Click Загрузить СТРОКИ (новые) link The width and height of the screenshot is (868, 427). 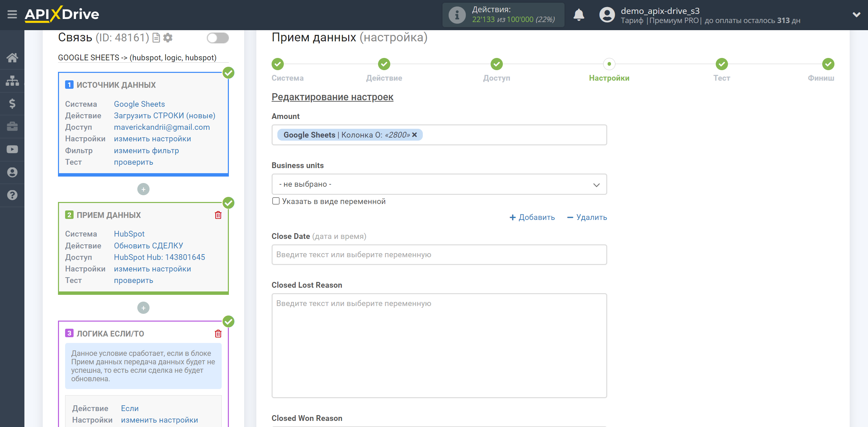164,116
